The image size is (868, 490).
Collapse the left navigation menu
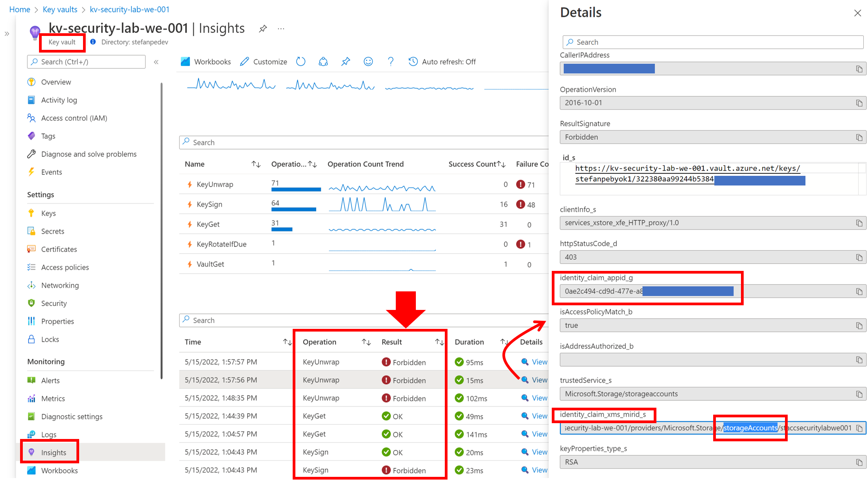[x=156, y=62]
